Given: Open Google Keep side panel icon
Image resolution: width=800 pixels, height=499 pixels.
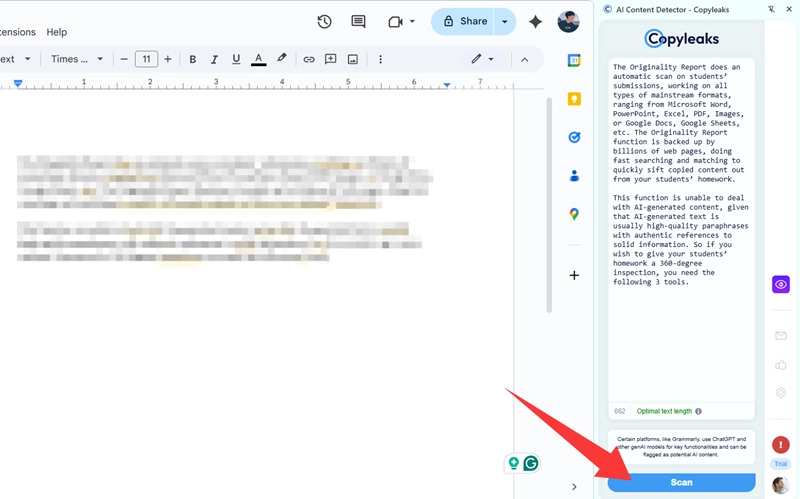Looking at the screenshot, I should 574,98.
